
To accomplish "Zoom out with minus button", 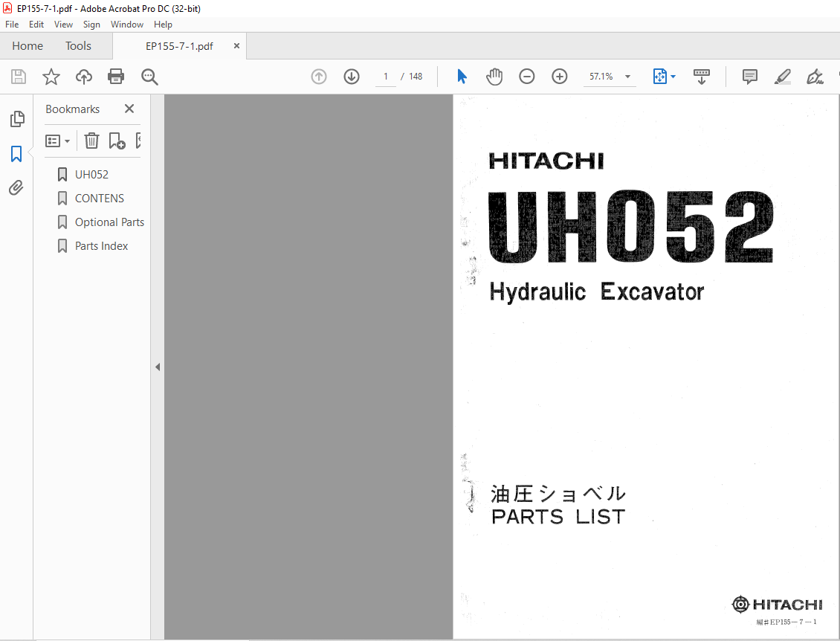I will coord(526,77).
